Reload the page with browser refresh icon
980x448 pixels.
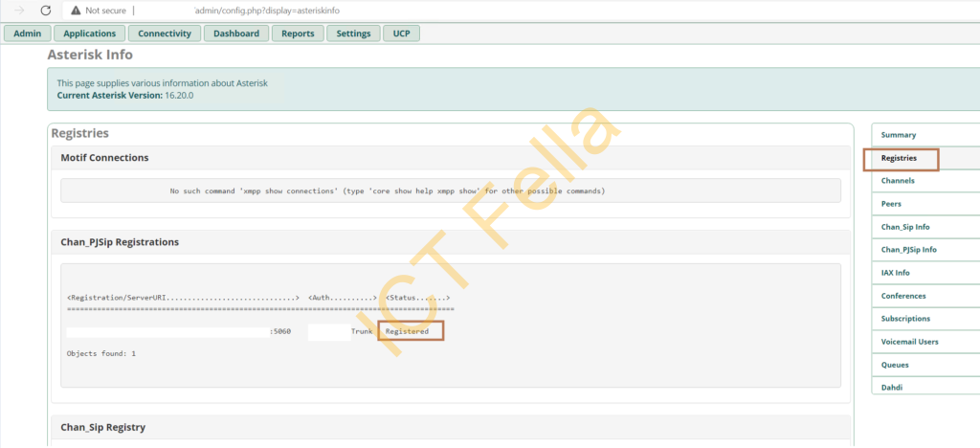(x=46, y=11)
